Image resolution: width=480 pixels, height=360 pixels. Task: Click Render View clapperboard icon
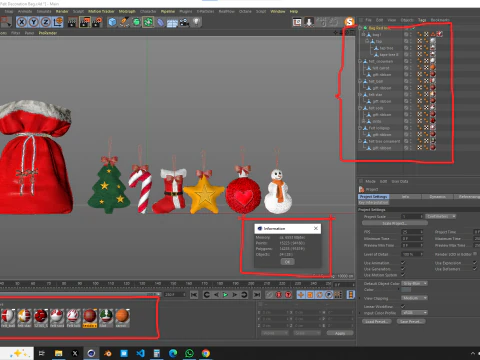point(72,22)
